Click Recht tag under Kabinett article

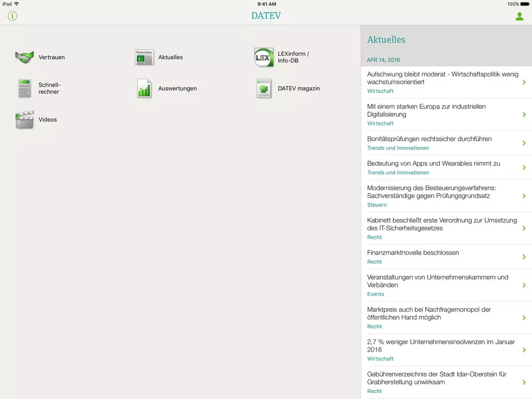(x=374, y=237)
